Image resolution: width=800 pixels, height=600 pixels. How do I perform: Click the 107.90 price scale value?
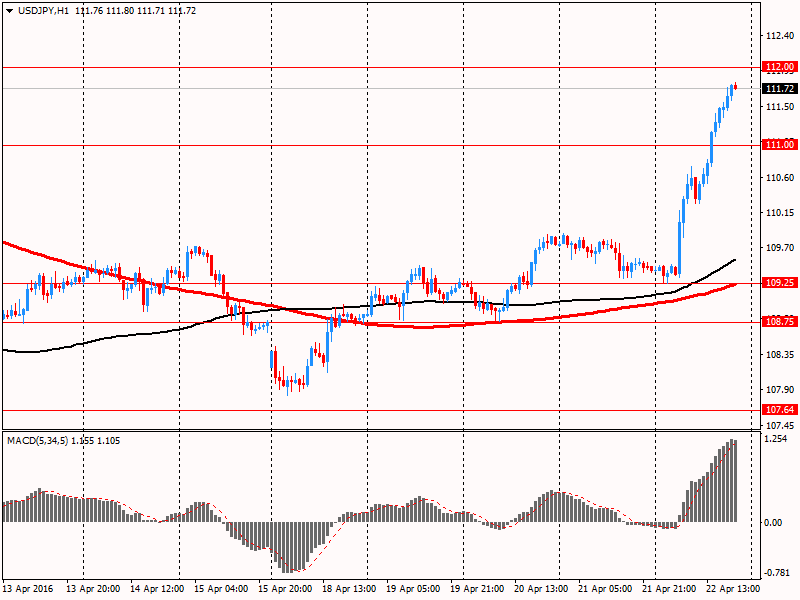coord(780,390)
